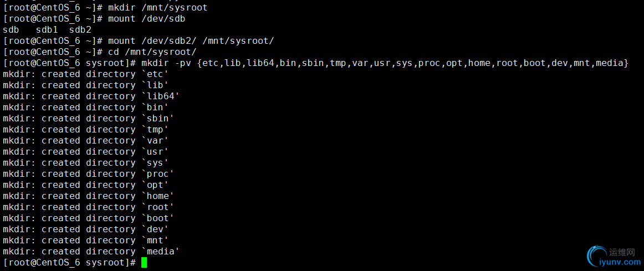Click the created directory `lib64' line

tap(91, 96)
